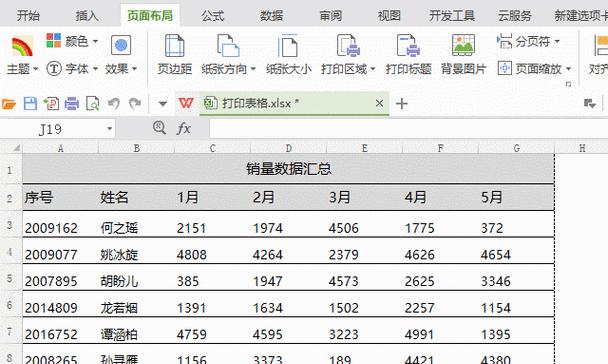Image resolution: width=608 pixels, height=364 pixels.
Task: Click the title cell 销量数据汇总
Action: click(288, 169)
